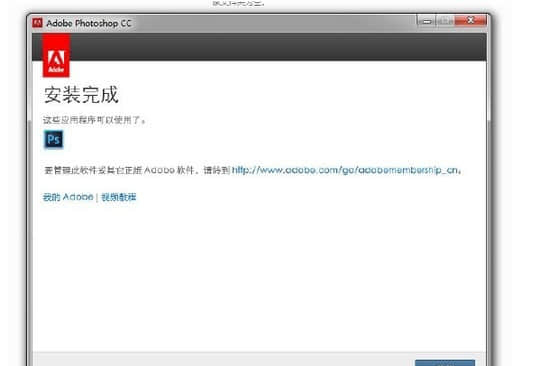Click the small Adobe icon in title bar
The image size is (543, 380).
pos(37,23)
